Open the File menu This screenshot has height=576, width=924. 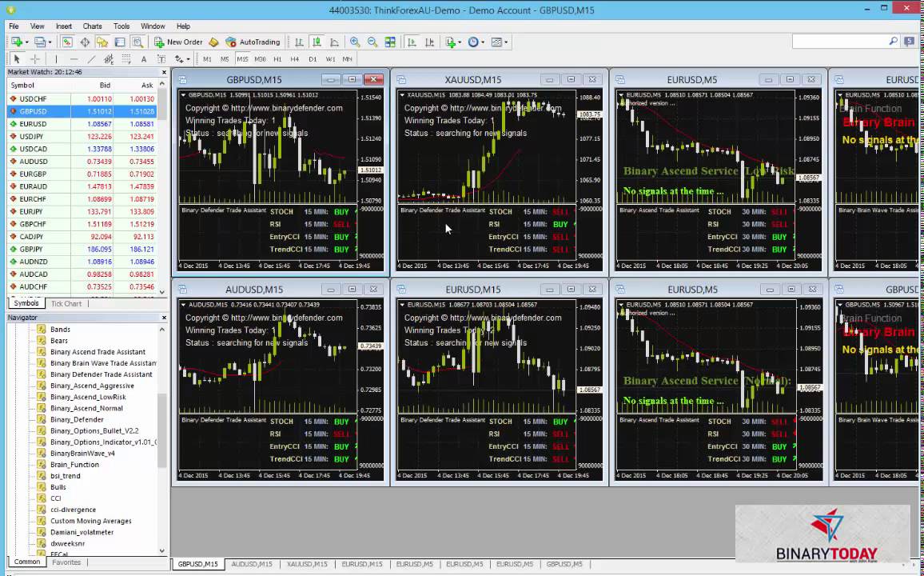click(14, 26)
